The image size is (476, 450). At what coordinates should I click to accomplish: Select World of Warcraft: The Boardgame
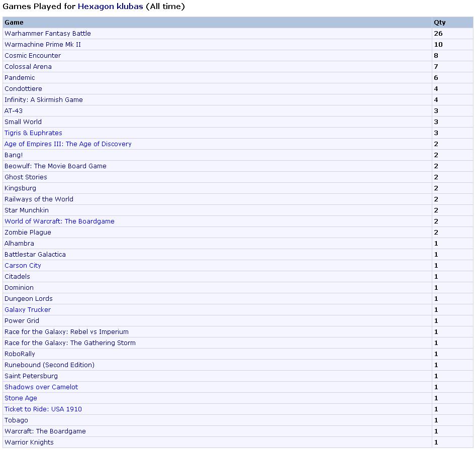tap(59, 221)
